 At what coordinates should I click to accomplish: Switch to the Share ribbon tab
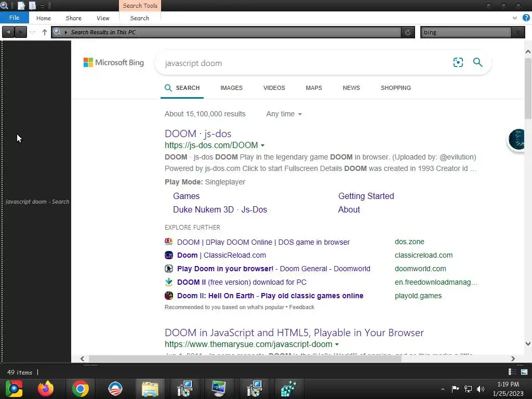74,18
